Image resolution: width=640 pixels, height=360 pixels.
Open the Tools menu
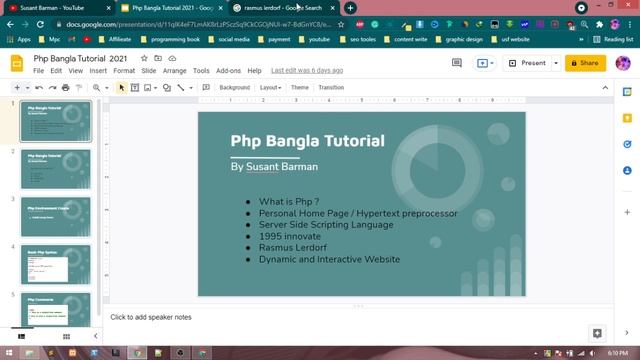[201, 71]
